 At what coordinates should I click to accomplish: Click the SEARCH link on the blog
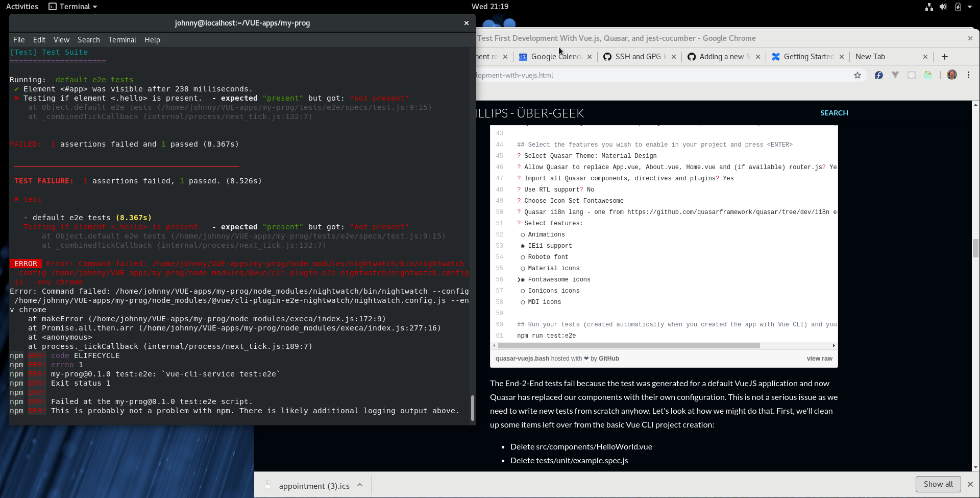[x=834, y=113]
